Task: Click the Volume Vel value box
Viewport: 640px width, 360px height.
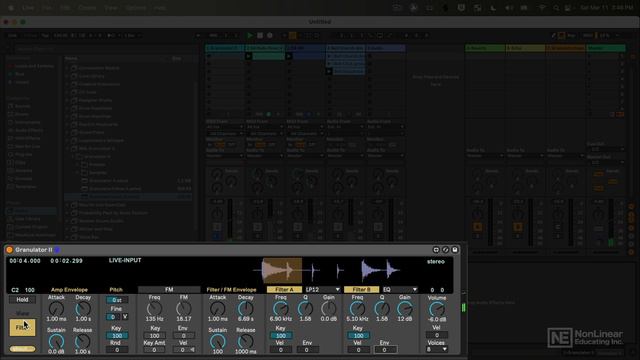Action: point(437,335)
